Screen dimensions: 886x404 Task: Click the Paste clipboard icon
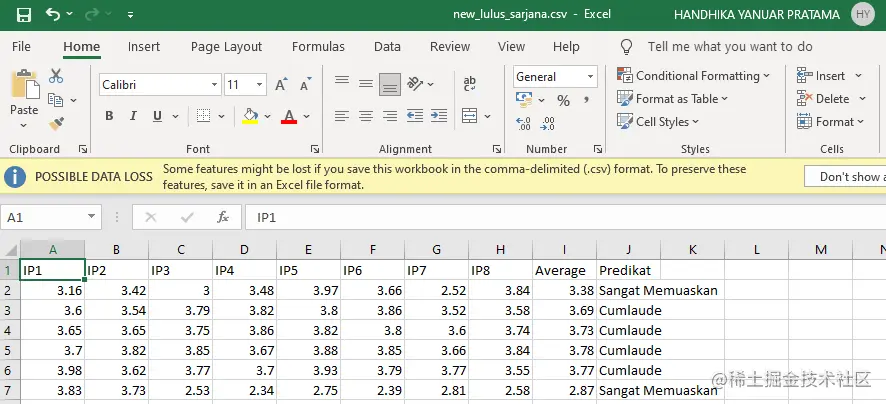[x=25, y=85]
